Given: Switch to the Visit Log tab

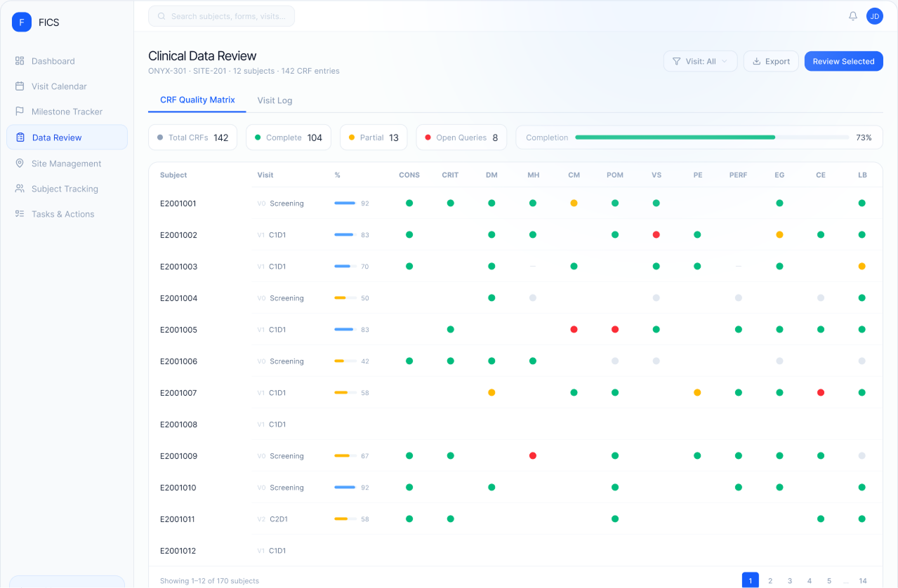Looking at the screenshot, I should click(275, 100).
